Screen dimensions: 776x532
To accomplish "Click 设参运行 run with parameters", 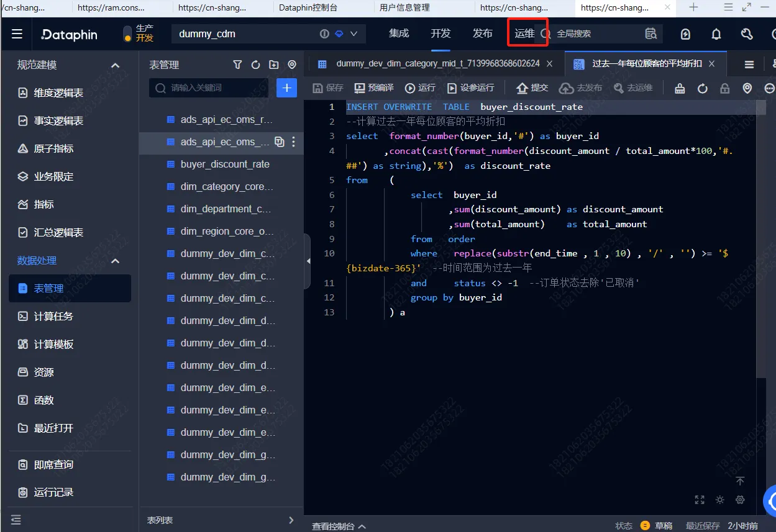I will tap(471, 88).
